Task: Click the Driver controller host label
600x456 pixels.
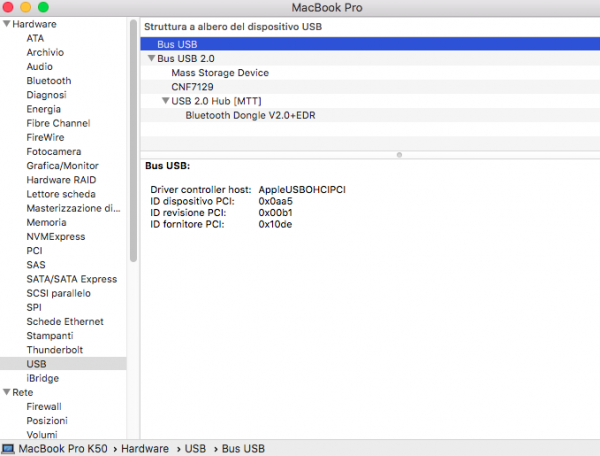Action: point(201,189)
